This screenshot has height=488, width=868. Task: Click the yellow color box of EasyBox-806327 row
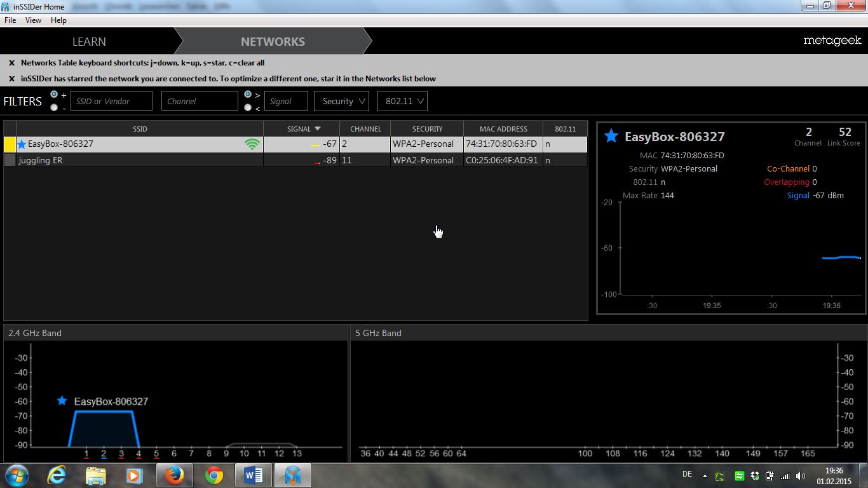(x=10, y=144)
